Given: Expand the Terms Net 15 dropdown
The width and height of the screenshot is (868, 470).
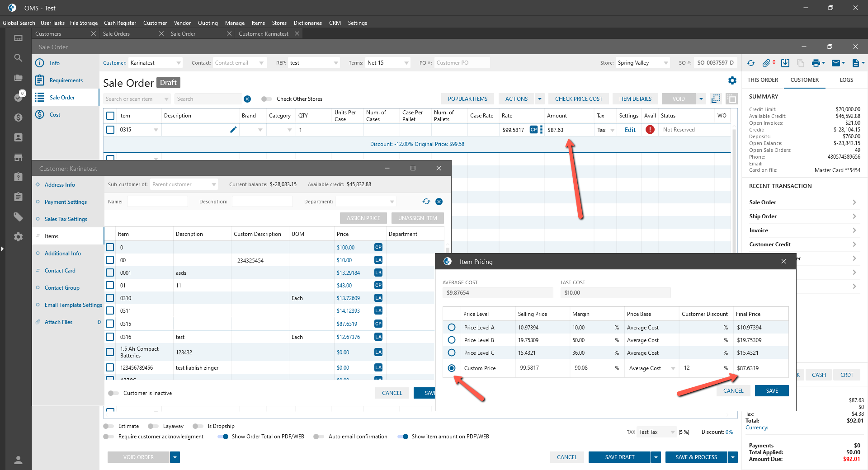Looking at the screenshot, I should [x=406, y=63].
